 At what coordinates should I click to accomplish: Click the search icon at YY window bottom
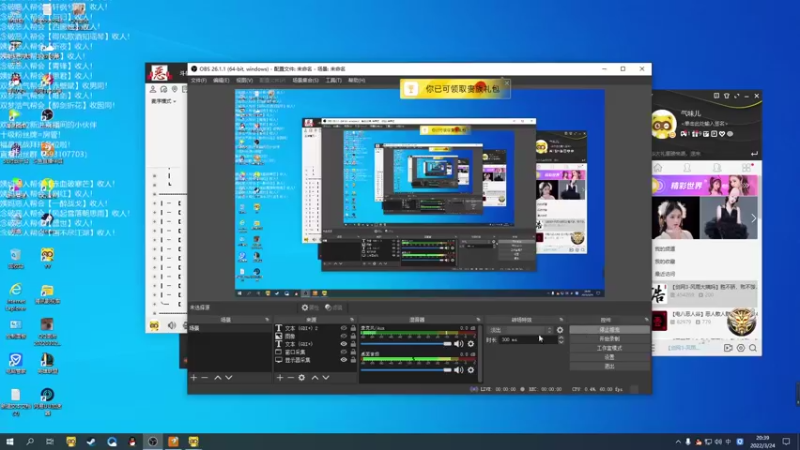[753, 348]
